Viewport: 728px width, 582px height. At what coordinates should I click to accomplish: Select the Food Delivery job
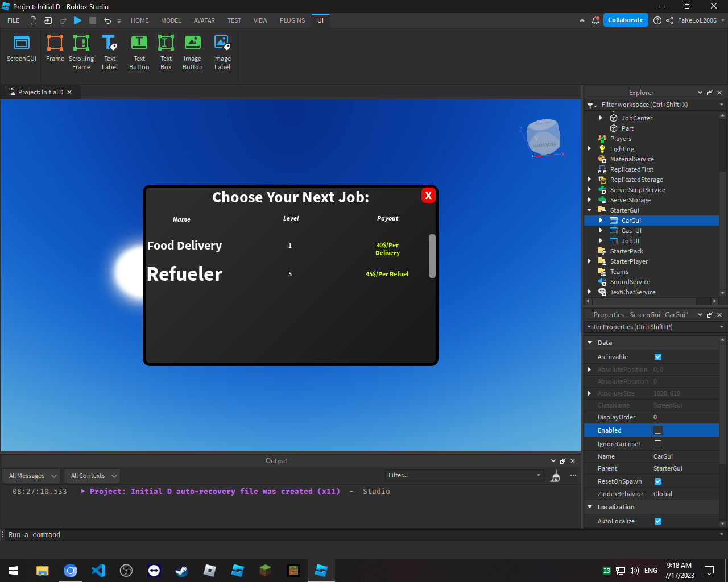point(185,246)
